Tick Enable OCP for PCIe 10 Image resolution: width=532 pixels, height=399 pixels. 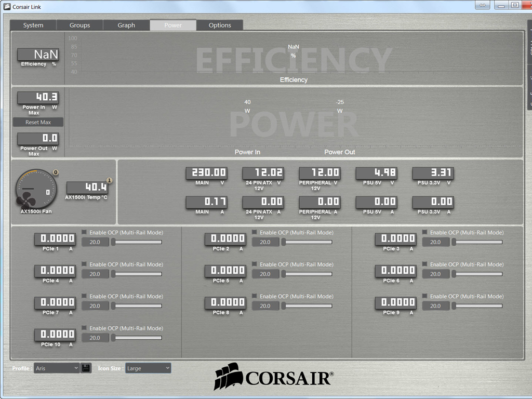(x=84, y=328)
